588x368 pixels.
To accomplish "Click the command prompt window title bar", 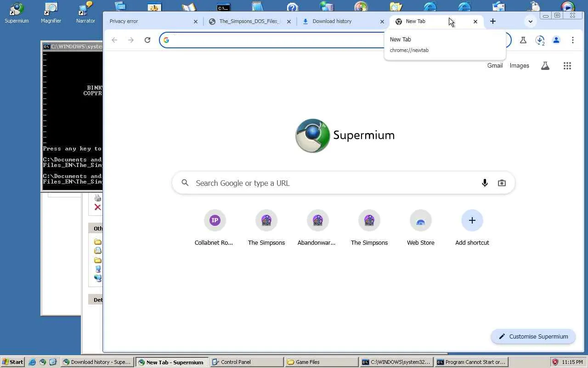I will pyautogui.click(x=72, y=46).
